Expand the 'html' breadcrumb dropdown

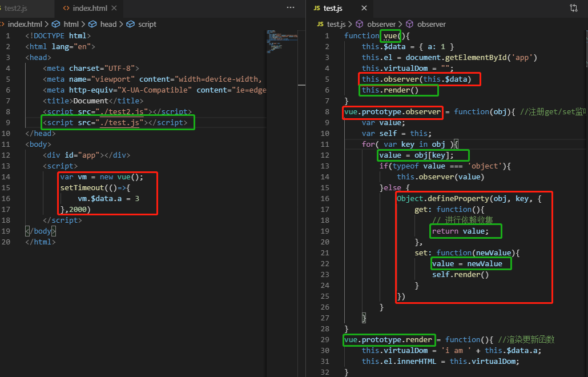point(71,24)
